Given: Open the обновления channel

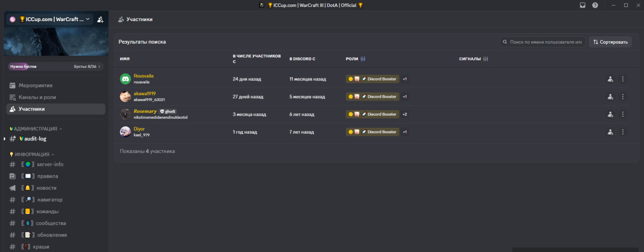Looking at the screenshot, I should [56, 235].
